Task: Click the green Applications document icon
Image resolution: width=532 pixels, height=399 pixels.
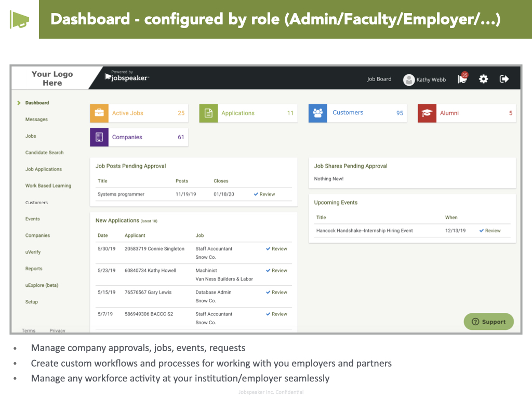Action: [208, 113]
